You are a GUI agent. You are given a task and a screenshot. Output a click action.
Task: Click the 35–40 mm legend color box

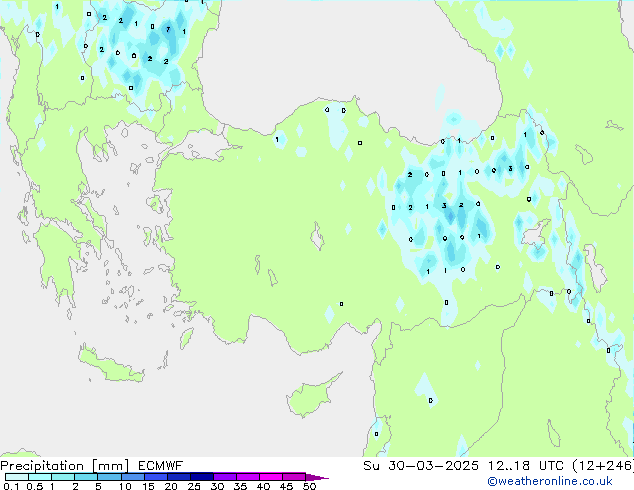[247, 477]
